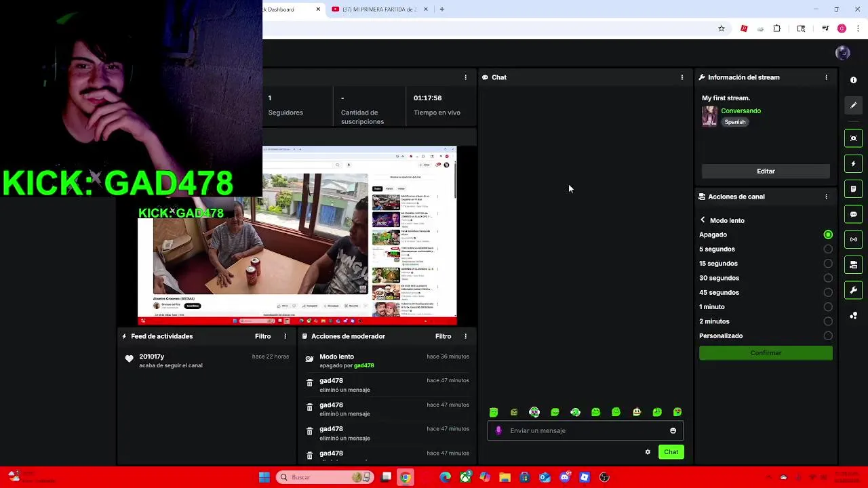Open stats panel three-dot menu
Viewport: 868px width, 488px height.
coord(465,77)
